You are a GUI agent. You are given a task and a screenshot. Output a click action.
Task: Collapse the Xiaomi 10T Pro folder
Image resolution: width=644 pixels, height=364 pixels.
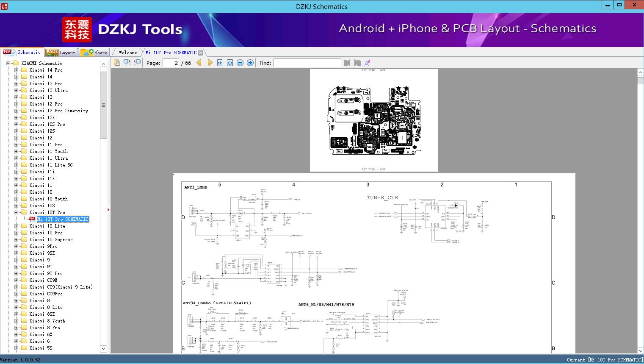point(17,212)
